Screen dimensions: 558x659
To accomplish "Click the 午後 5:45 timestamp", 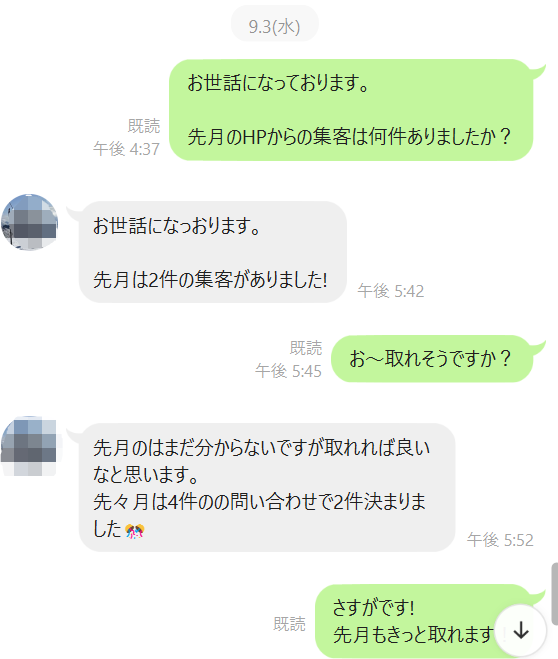I will [x=288, y=371].
